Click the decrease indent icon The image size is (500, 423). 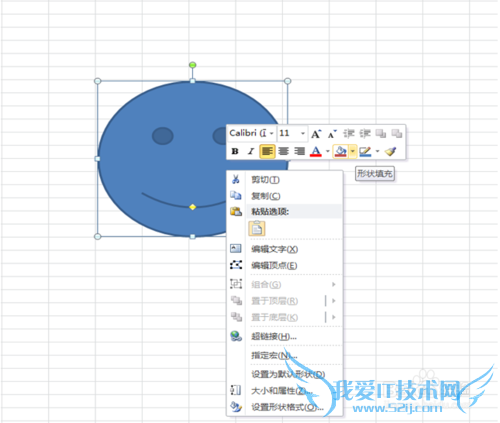[x=349, y=134]
